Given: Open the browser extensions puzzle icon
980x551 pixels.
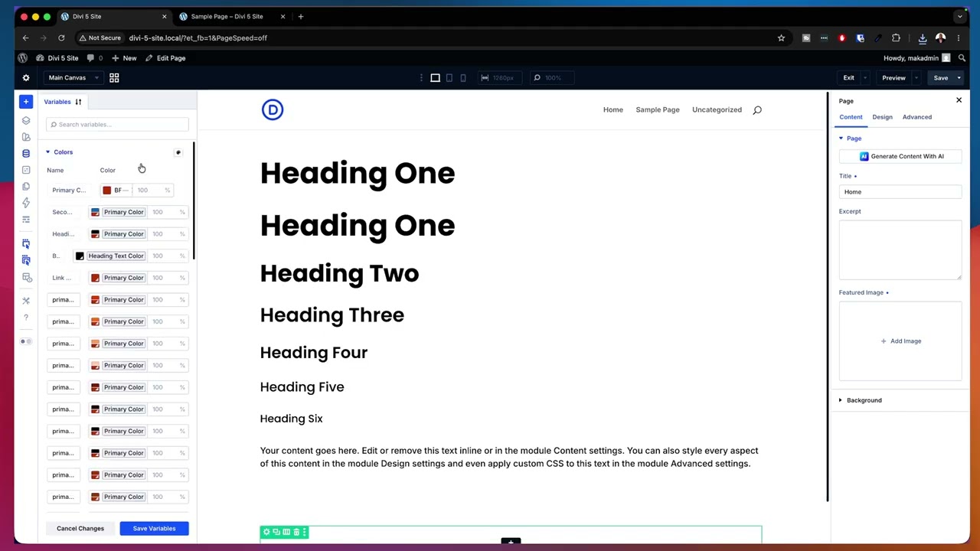Looking at the screenshot, I should (896, 37).
